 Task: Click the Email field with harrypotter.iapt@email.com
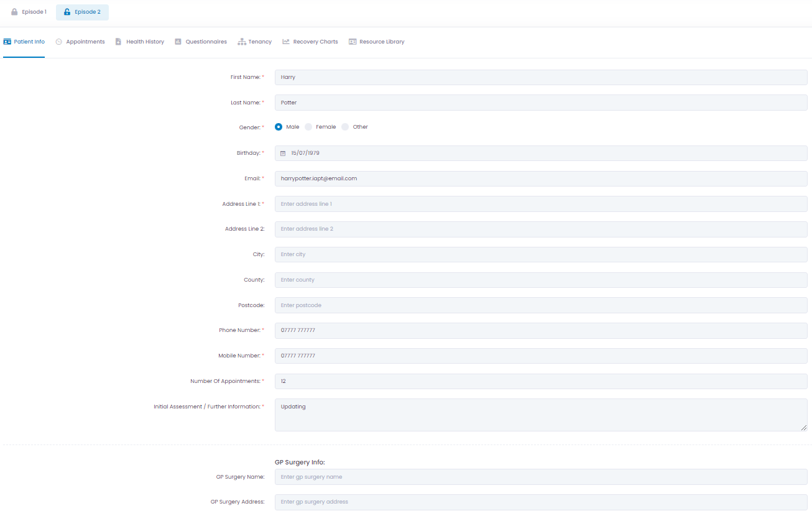click(x=541, y=178)
